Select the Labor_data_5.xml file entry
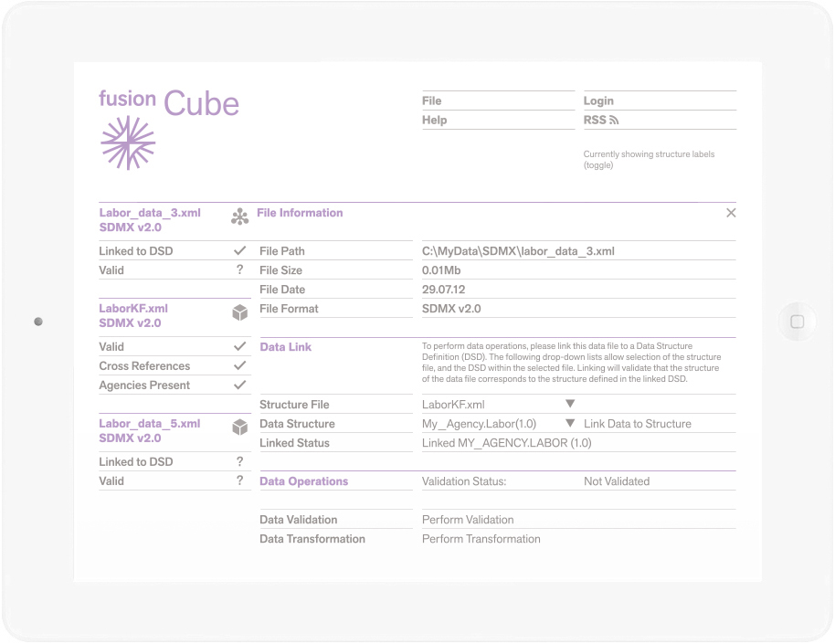Viewport: 835px width, 644px height. tap(150, 424)
